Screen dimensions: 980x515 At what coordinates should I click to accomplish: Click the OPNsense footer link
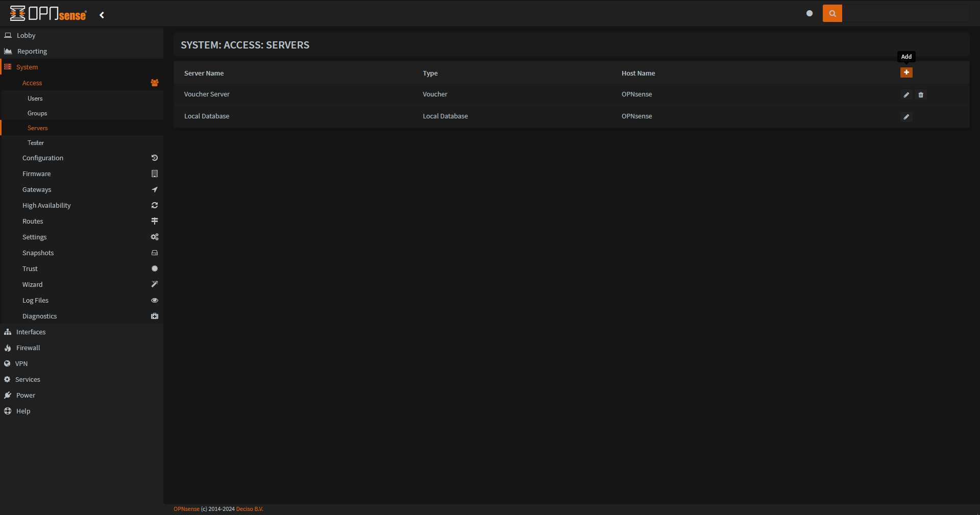(x=186, y=509)
